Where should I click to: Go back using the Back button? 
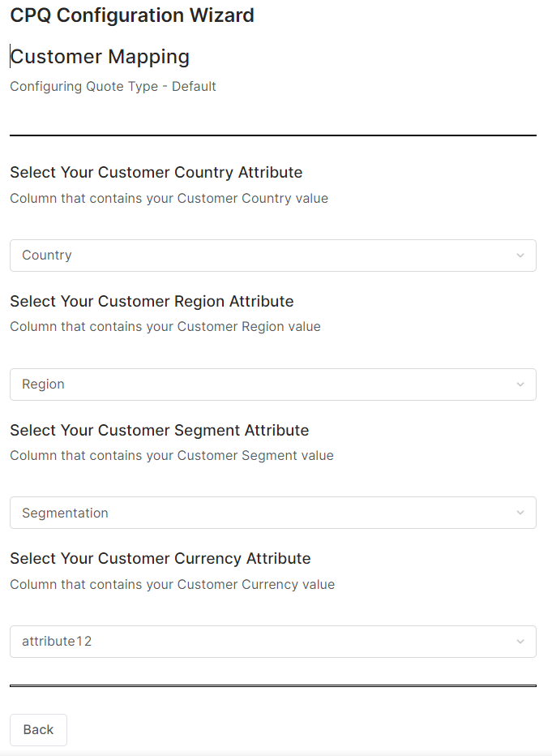pos(38,730)
